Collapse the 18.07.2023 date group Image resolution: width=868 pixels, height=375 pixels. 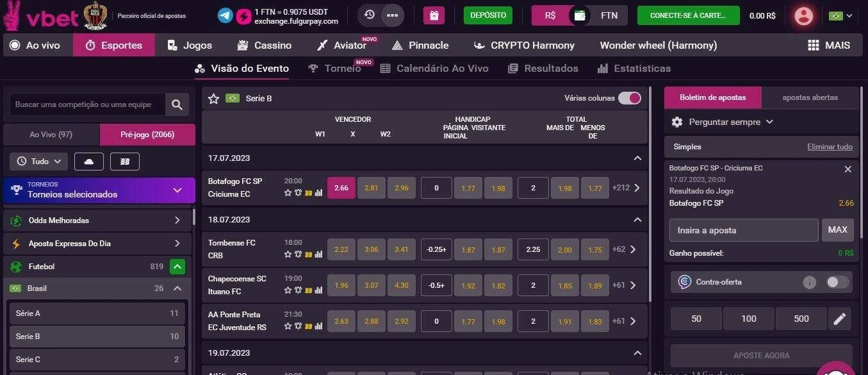pyautogui.click(x=637, y=219)
